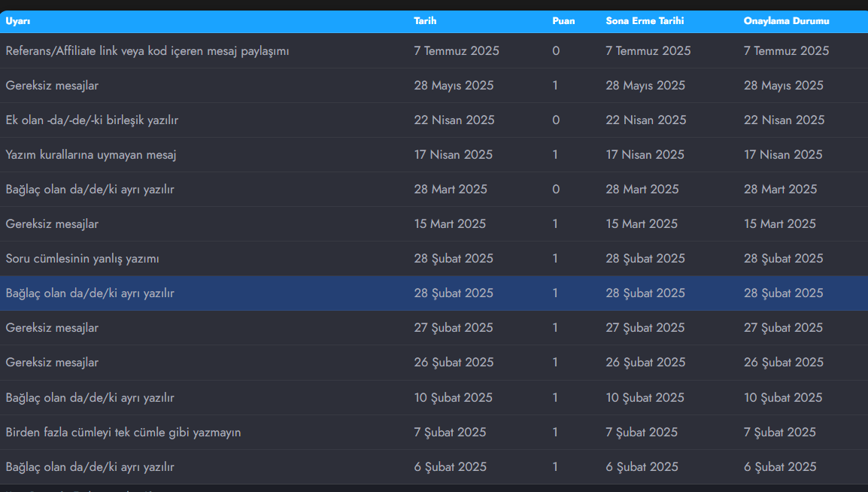Click 7 Temmuz 2025 under Sona Erme Tarihi
Viewport: 868px width, 492px height.
click(x=648, y=51)
